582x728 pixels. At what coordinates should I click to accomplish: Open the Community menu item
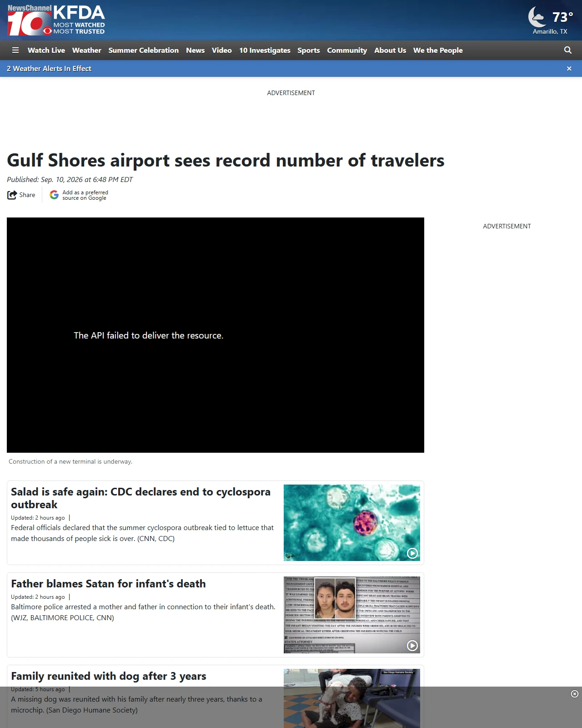point(347,51)
